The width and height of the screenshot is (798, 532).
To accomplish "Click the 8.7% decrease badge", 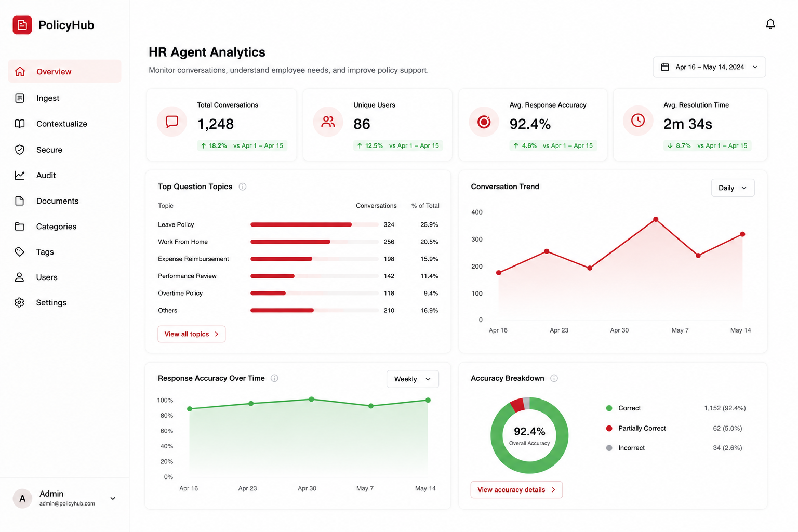I will pyautogui.click(x=708, y=145).
